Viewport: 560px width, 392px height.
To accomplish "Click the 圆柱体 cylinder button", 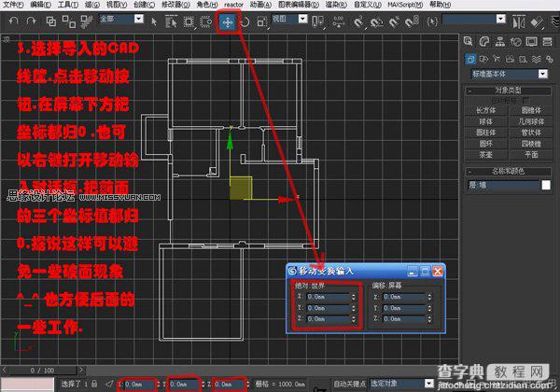I will click(486, 133).
